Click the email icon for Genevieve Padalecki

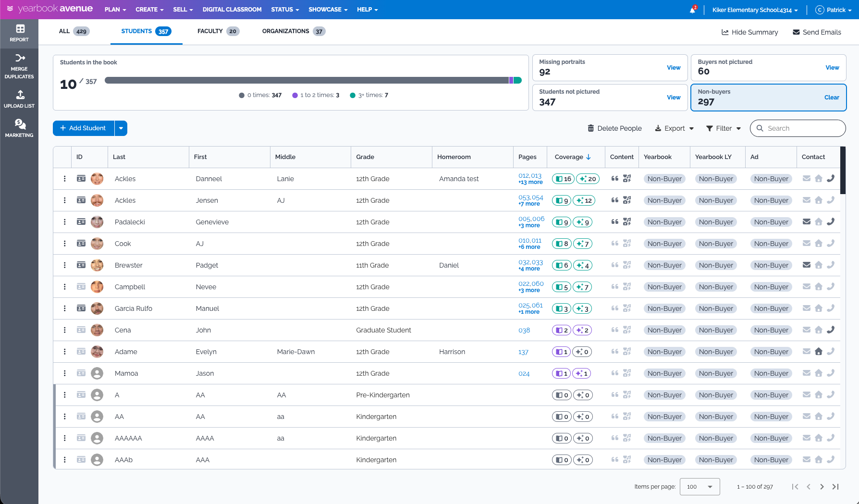[x=807, y=221]
